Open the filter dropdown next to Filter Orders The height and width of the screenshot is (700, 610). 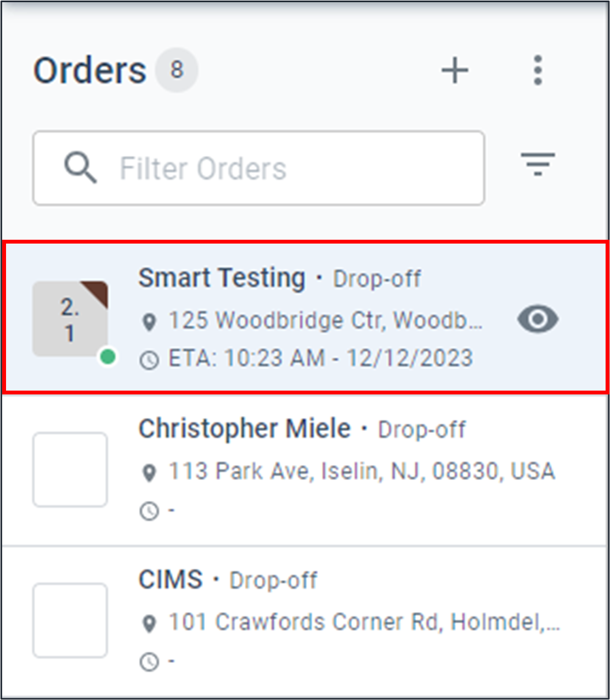(538, 165)
